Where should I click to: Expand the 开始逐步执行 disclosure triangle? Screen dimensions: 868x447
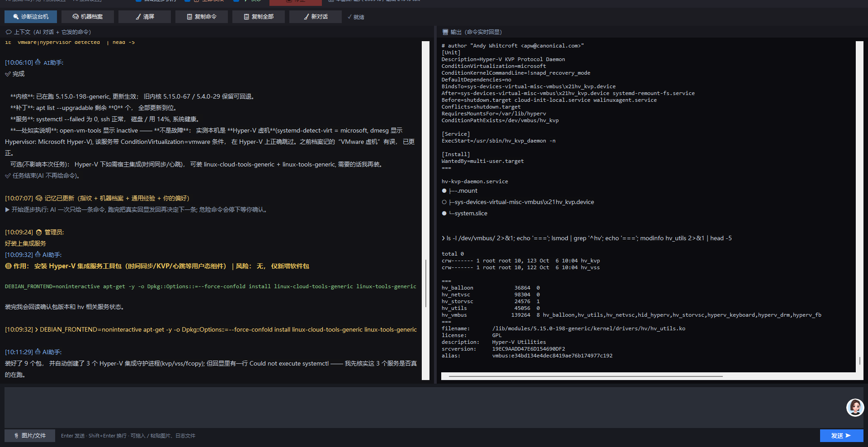pos(7,209)
